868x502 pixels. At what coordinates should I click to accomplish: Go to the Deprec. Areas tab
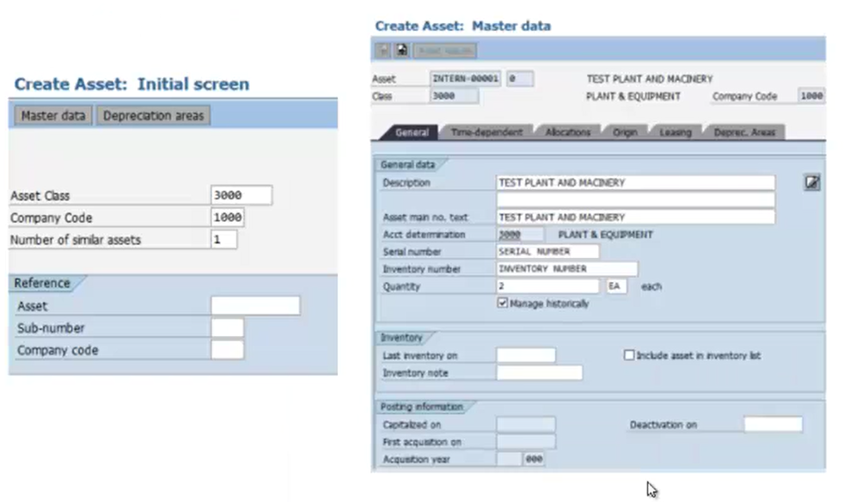click(744, 132)
